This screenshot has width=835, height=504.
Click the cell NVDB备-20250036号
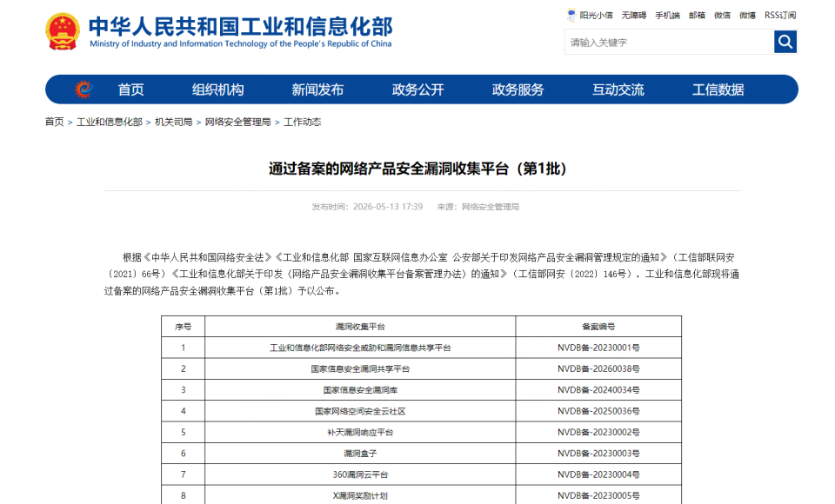[x=598, y=411]
